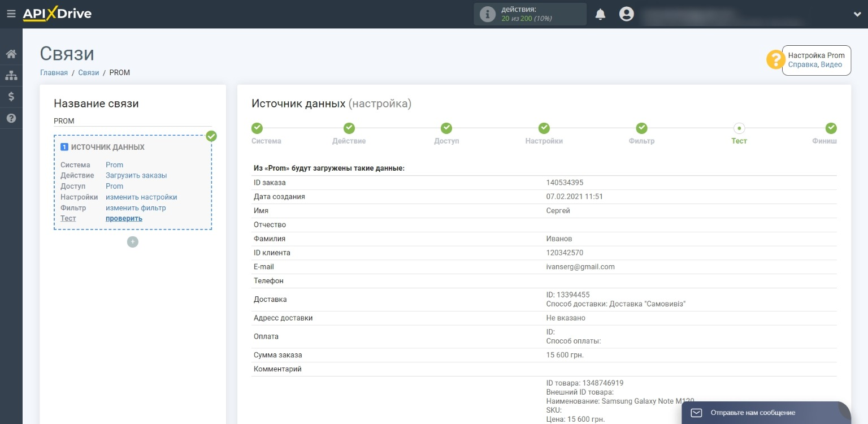The width and height of the screenshot is (868, 424).
Task: Click изменить настройки link
Action: 141,197
